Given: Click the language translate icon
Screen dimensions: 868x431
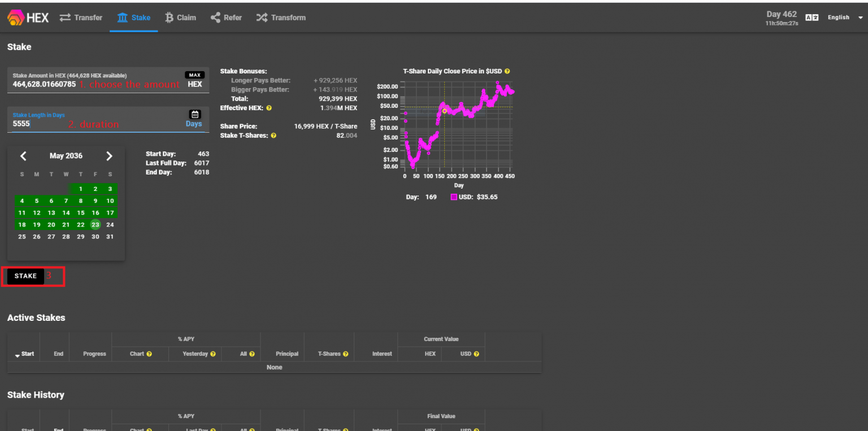Looking at the screenshot, I should 812,18.
